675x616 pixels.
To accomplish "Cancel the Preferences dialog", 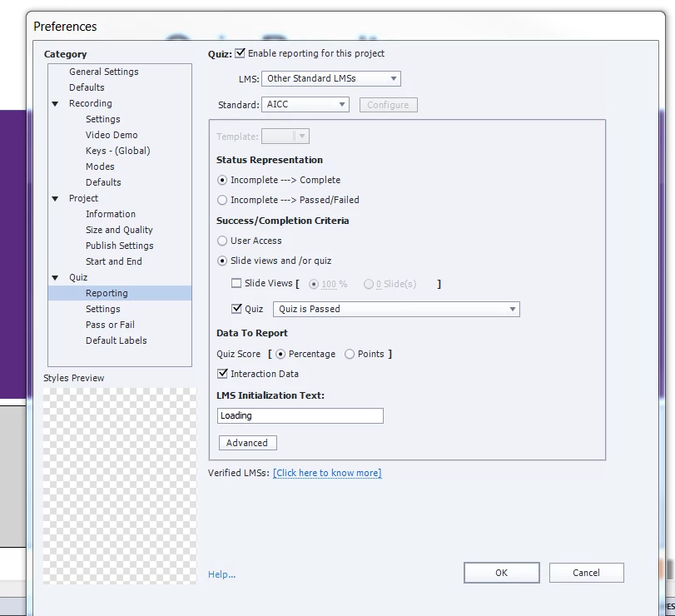I will click(586, 573).
